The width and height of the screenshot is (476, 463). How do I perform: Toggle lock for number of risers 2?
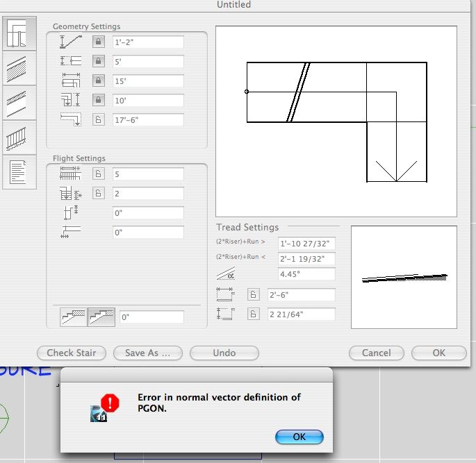99,194
